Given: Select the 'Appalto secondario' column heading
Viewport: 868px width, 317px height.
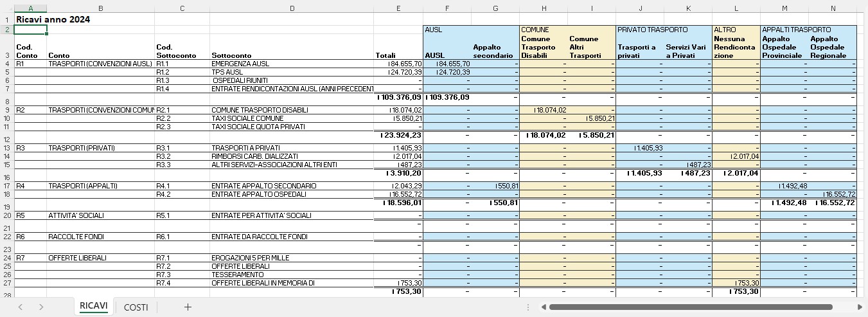Looking at the screenshot, I should [495, 47].
